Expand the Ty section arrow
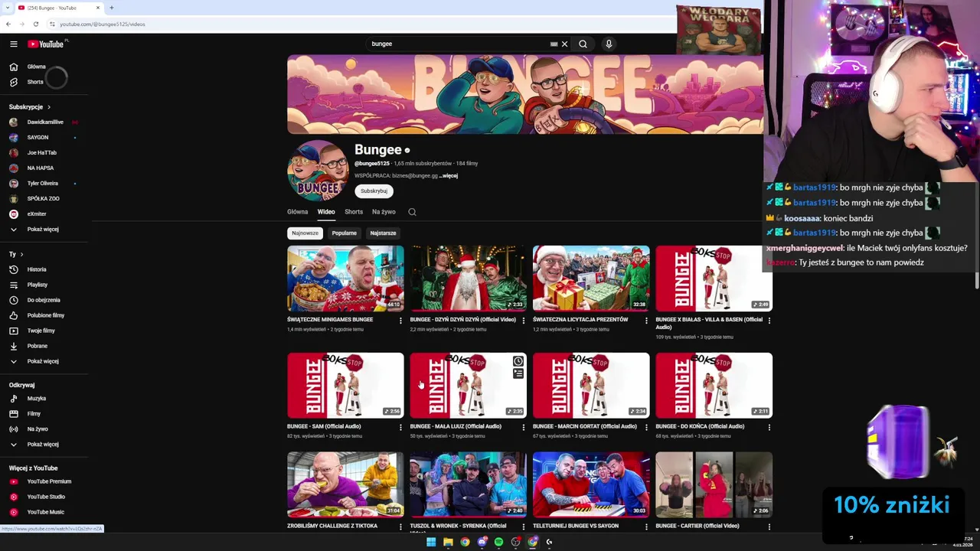Image resolution: width=980 pixels, height=551 pixels. click(21, 254)
